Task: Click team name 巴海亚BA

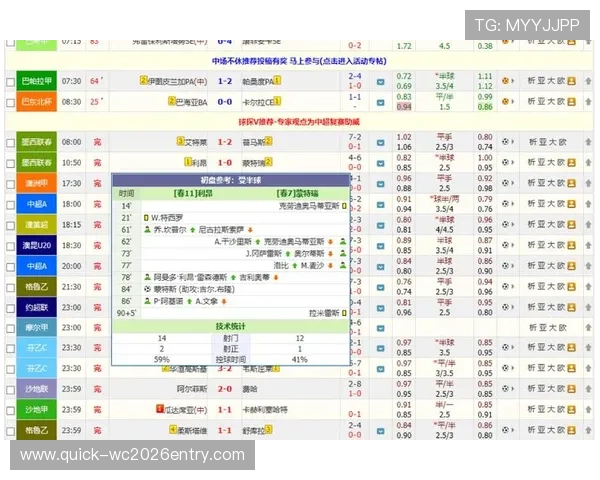Action: pyautogui.click(x=191, y=102)
